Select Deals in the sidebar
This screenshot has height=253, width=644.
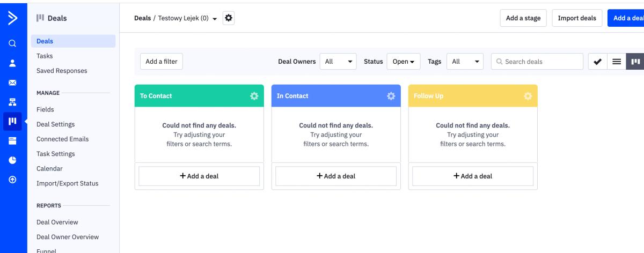[x=73, y=41]
